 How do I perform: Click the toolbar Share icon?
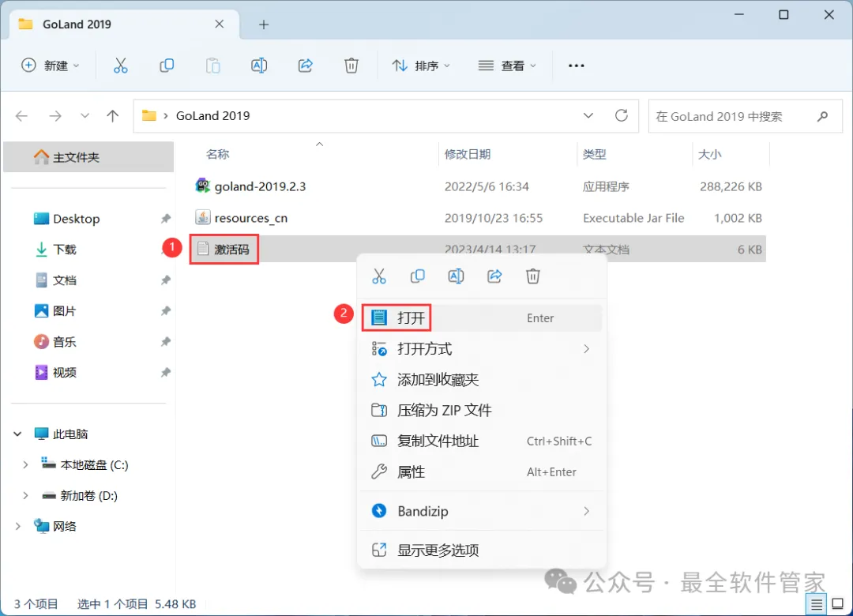(305, 66)
